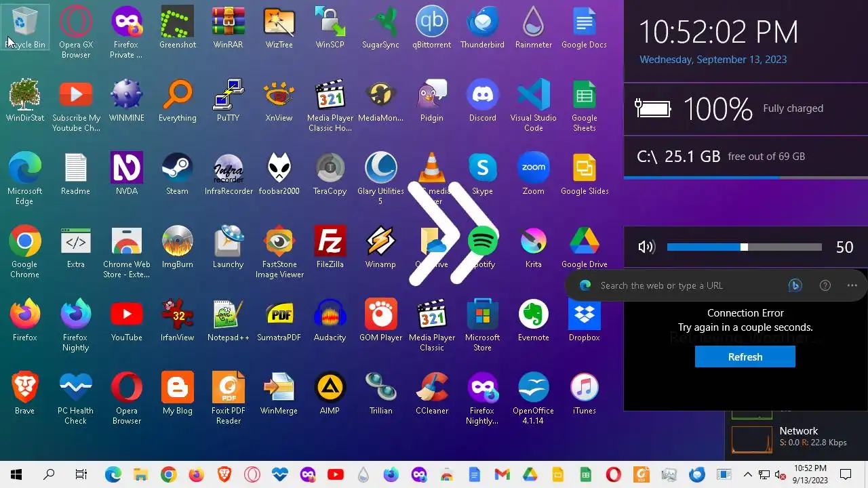Image resolution: width=868 pixels, height=488 pixels.
Task: Open WINMINE desktop shortcut
Action: (127, 101)
